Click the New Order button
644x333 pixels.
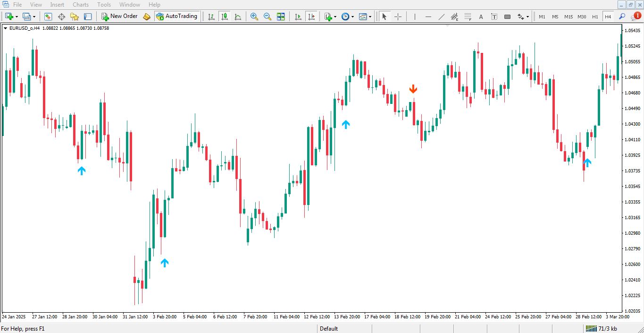[x=119, y=17]
